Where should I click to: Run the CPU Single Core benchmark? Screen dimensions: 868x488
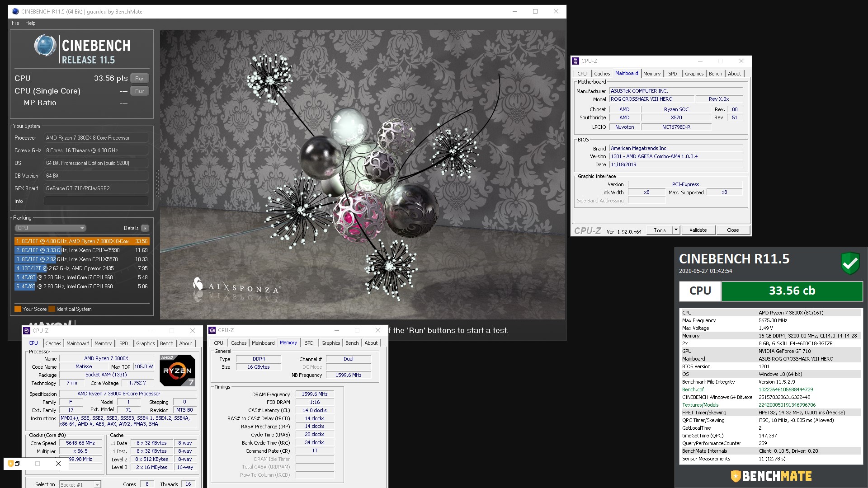(x=140, y=91)
